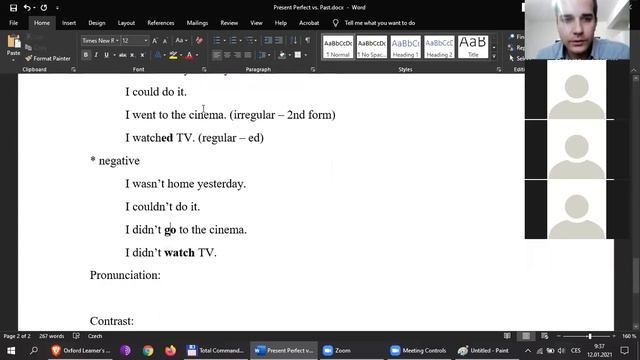The width and height of the screenshot is (640, 360).
Task: Toggle Strikethrough formatting
Action: 122,55
